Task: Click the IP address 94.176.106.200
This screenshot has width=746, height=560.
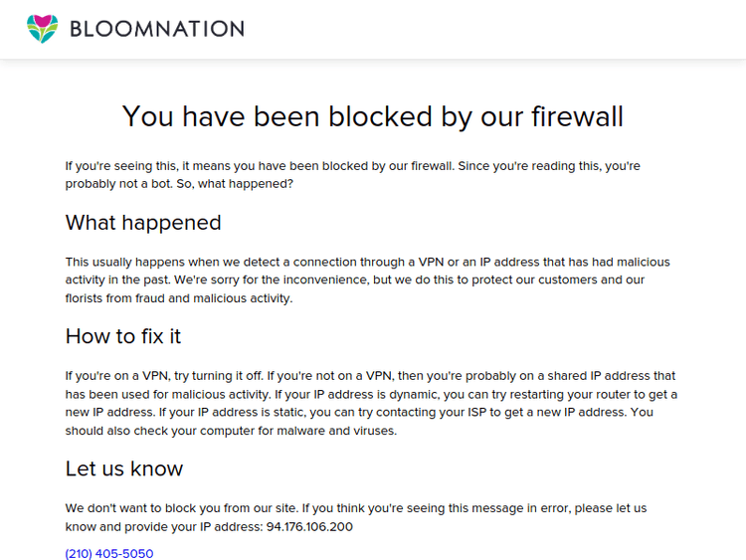Action: 309,526
